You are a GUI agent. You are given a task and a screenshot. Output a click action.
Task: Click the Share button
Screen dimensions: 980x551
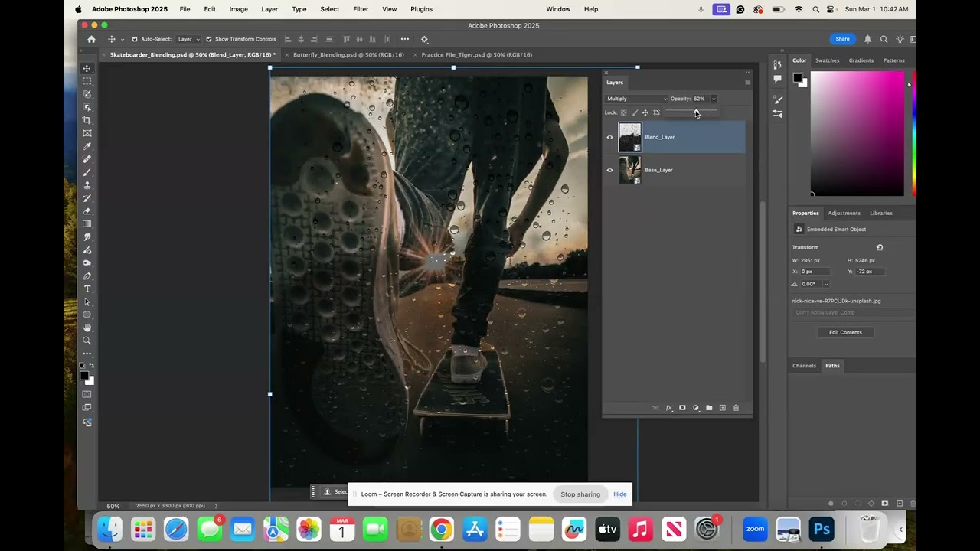tap(842, 39)
